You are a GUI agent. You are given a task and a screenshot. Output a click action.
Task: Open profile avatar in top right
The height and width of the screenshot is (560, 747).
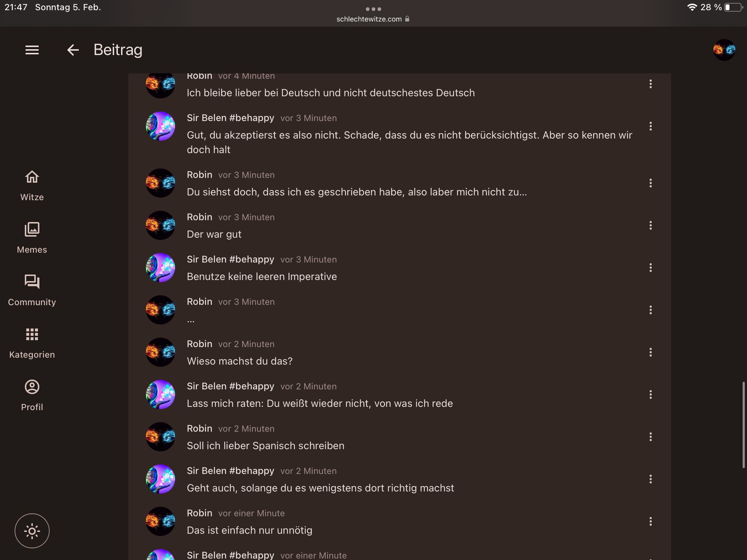(724, 50)
